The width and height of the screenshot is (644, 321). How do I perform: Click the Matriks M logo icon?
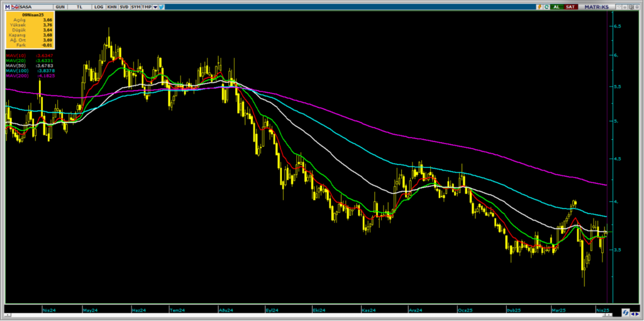point(8,6)
